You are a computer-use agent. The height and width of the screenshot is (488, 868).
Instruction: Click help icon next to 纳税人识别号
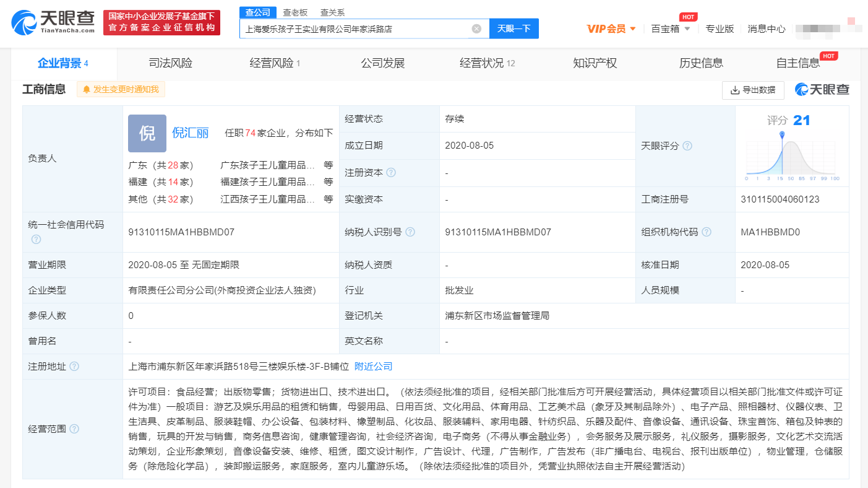click(x=410, y=232)
